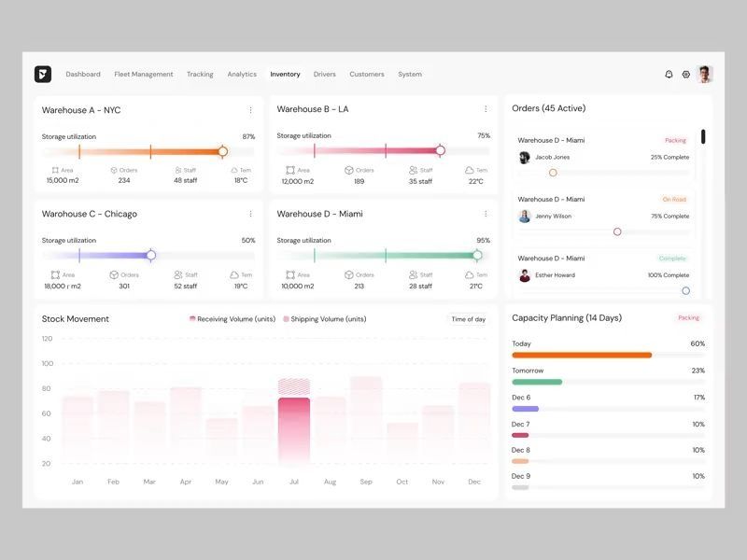The image size is (747, 560).
Task: Click Area icon in Warehouse D card
Action: tap(290, 274)
